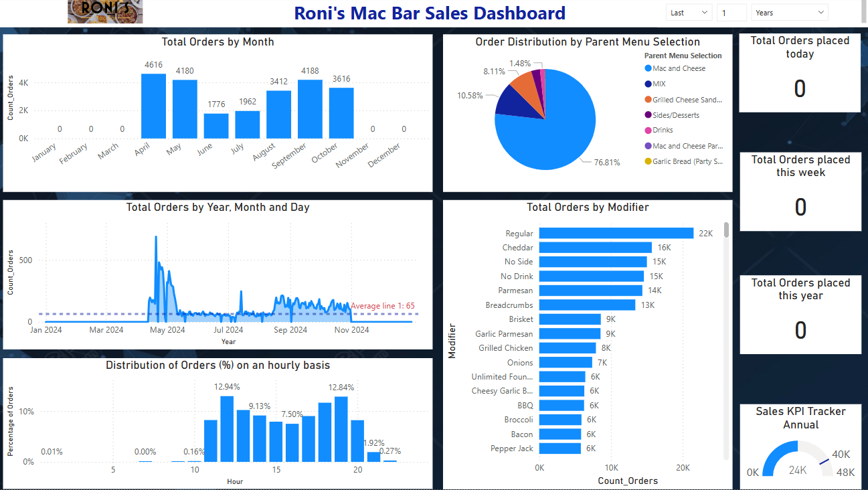Click the MIX legend marker
This screenshot has width=868, height=490.
[x=648, y=84]
